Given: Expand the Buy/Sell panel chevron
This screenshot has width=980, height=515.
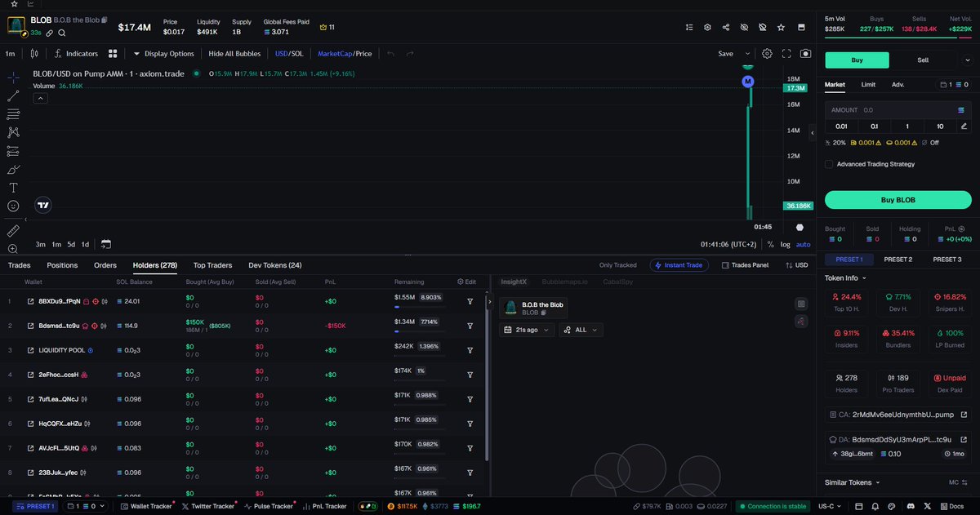Looking at the screenshot, I should (968, 60).
